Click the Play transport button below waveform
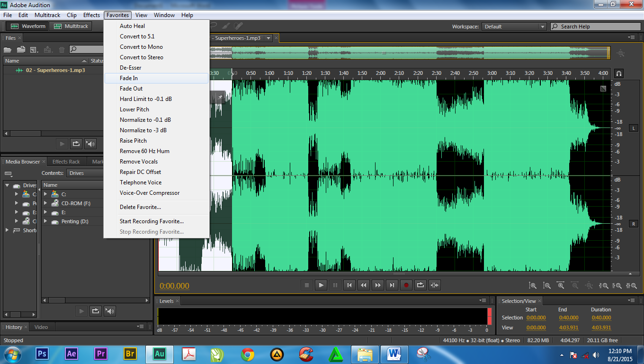 pyautogui.click(x=321, y=285)
